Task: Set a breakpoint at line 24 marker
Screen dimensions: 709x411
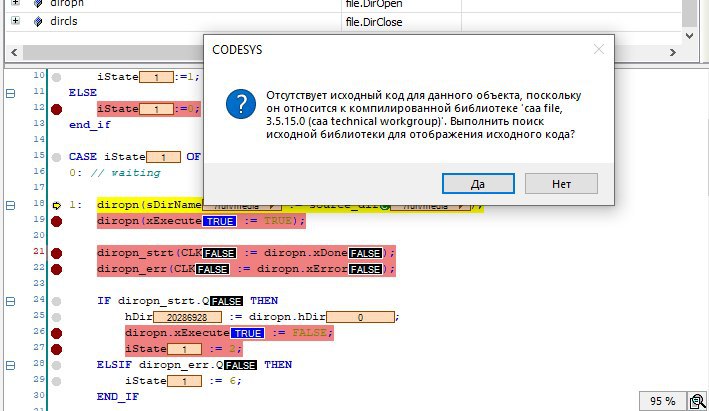Action: (x=57, y=301)
